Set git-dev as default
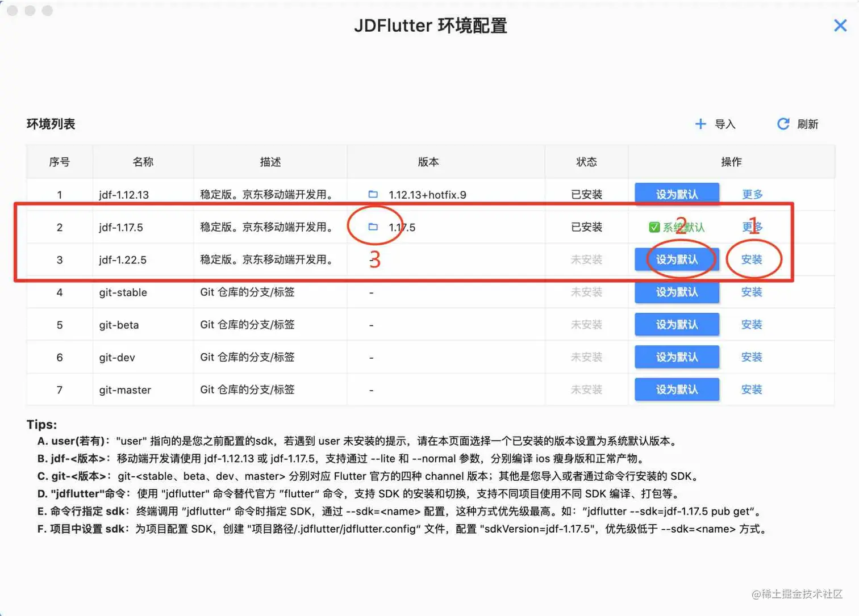 677,357
